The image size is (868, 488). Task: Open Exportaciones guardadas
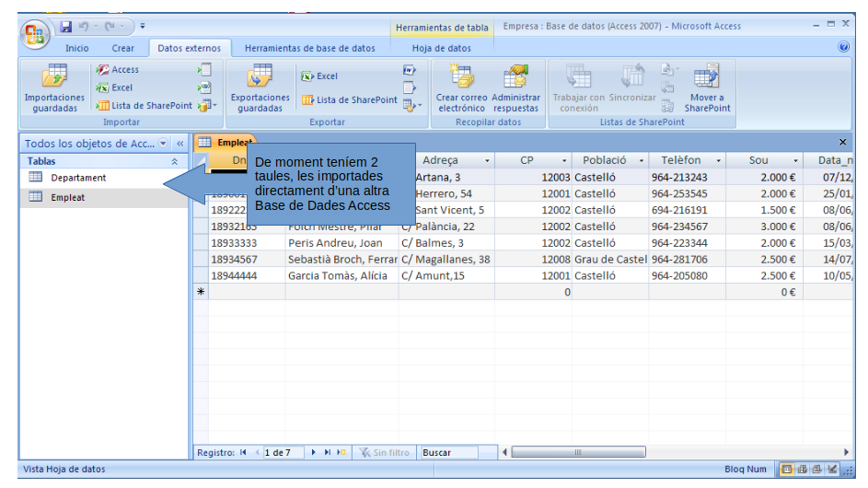pos(260,88)
